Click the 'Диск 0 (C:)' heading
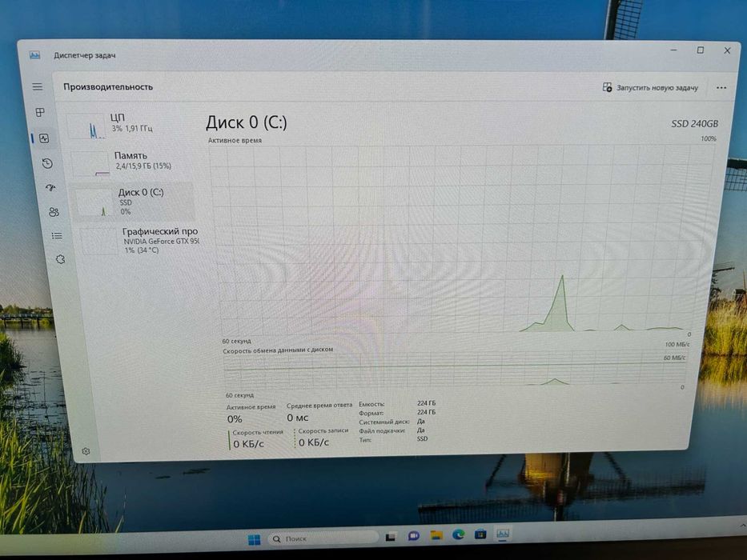 point(247,123)
